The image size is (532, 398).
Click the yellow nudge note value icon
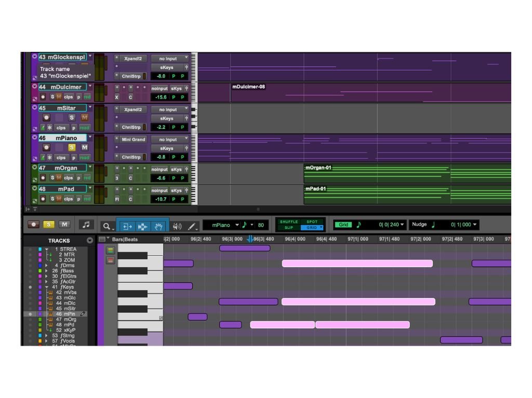[433, 224]
